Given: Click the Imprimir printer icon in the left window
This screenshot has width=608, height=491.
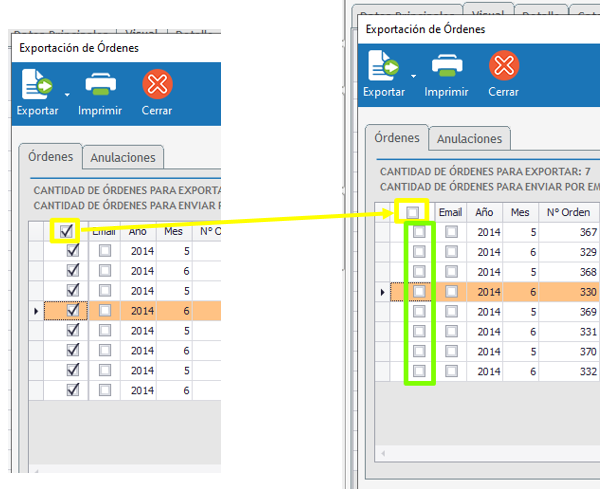Looking at the screenshot, I should pyautogui.click(x=100, y=83).
